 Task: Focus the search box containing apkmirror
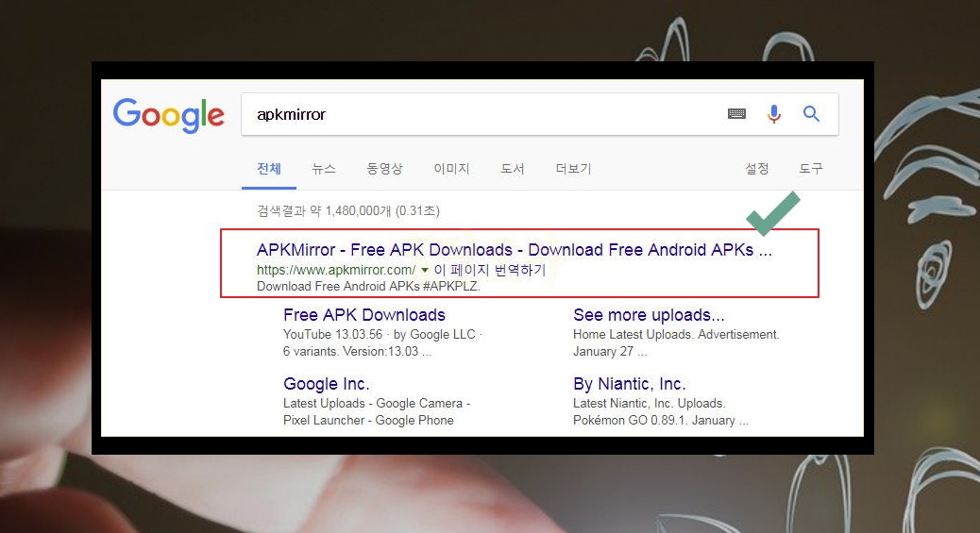tap(539, 114)
